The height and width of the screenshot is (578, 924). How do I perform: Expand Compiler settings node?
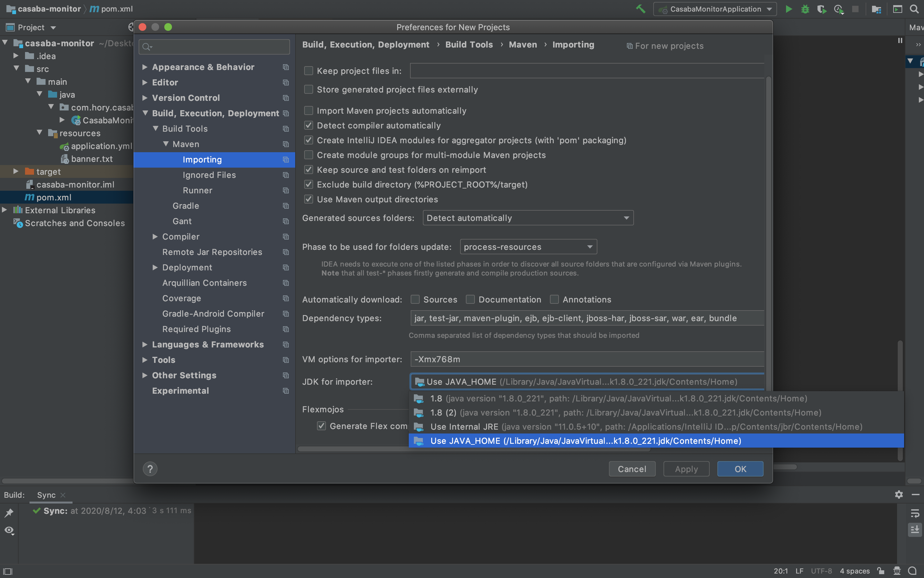pos(155,237)
